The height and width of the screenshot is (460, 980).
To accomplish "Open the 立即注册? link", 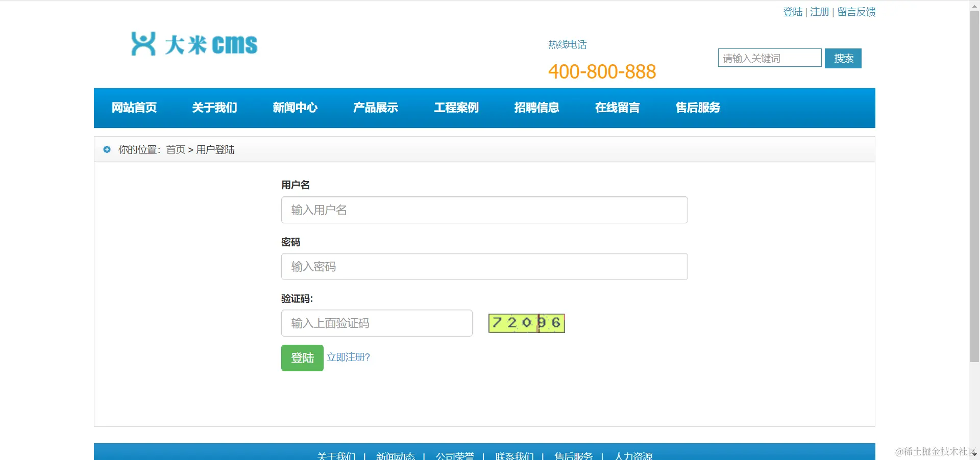I will [348, 357].
